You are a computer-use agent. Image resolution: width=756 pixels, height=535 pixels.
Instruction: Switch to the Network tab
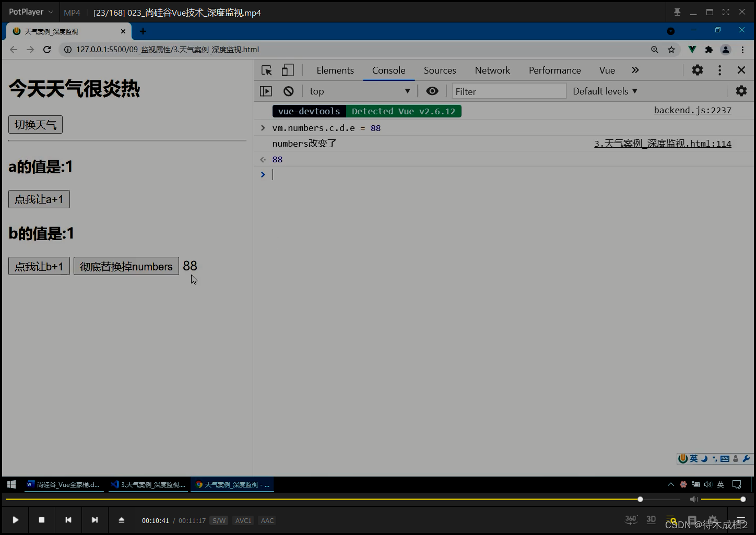pos(493,70)
